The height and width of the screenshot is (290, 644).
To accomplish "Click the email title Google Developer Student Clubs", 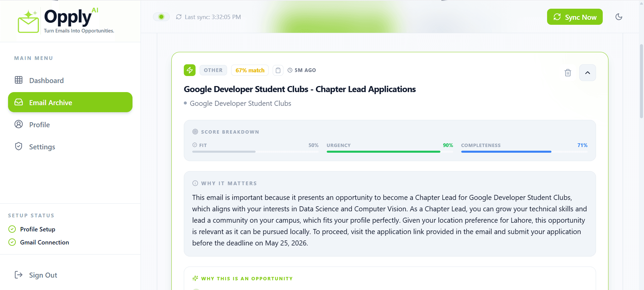I will [x=300, y=89].
